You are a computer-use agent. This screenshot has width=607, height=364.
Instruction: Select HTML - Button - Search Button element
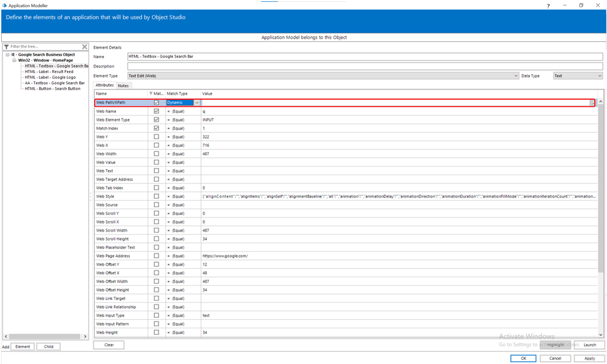(x=52, y=89)
